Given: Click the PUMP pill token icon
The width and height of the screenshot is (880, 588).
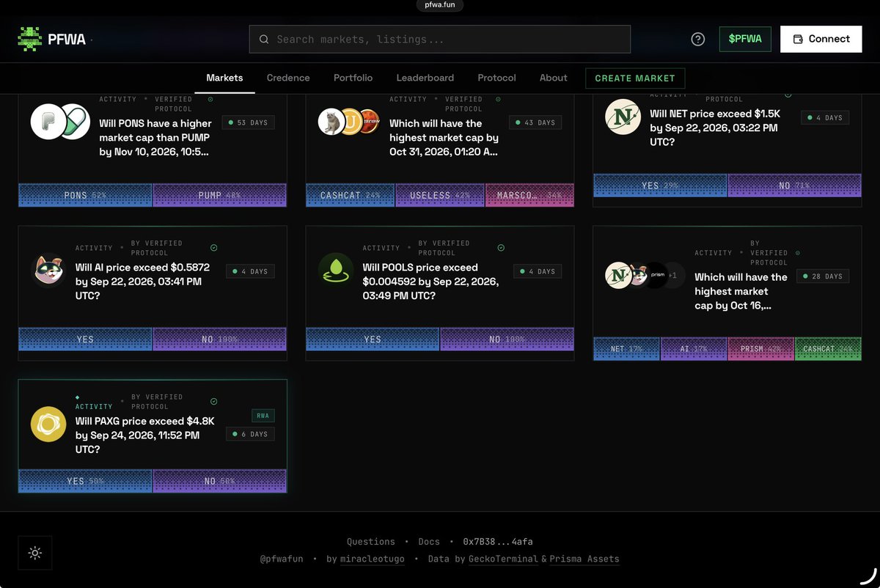Looking at the screenshot, I should 74,122.
